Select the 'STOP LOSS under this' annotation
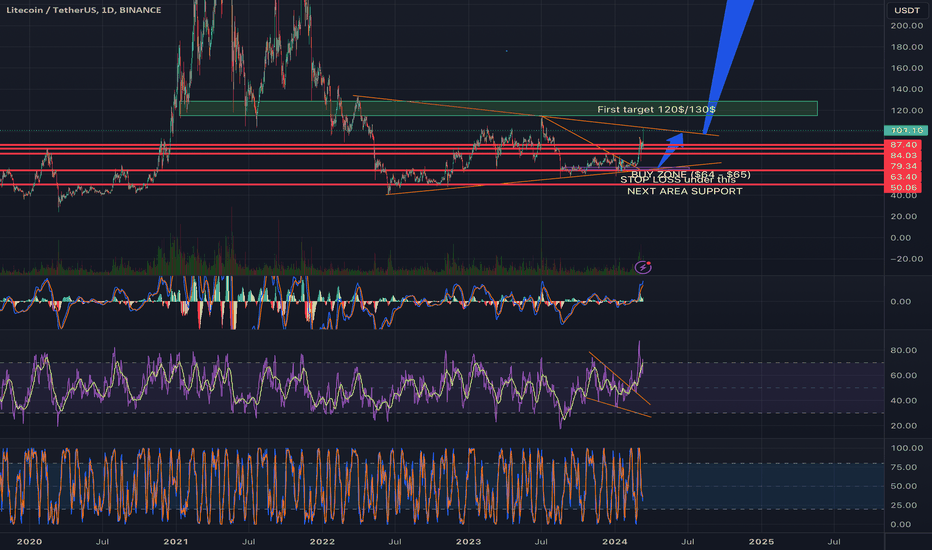 (x=678, y=180)
